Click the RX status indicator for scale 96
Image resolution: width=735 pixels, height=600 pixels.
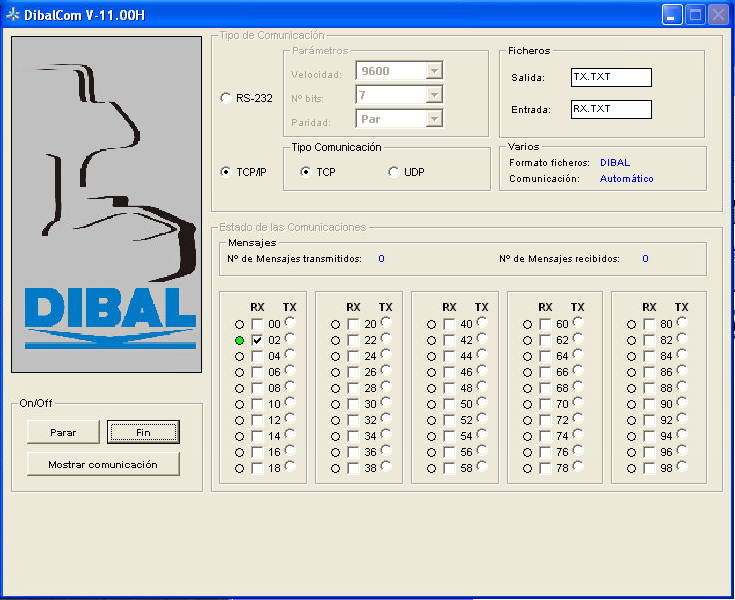[x=631, y=452]
